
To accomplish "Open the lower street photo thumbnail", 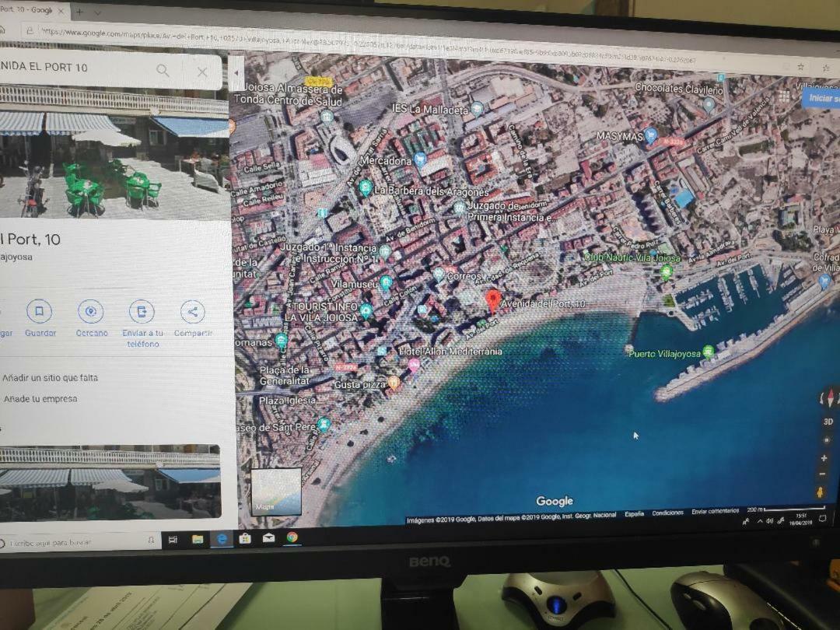I will [110, 481].
